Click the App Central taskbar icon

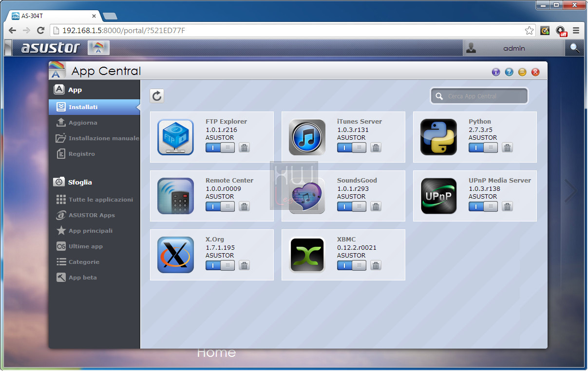[98, 48]
